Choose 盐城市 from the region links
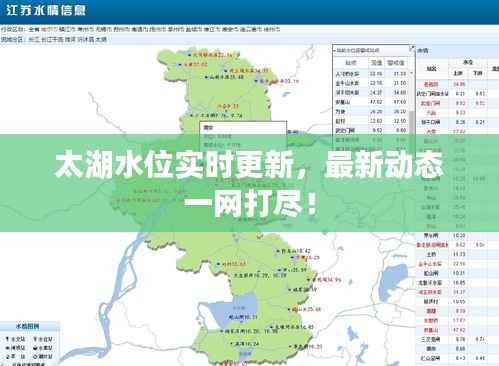 [194, 29]
